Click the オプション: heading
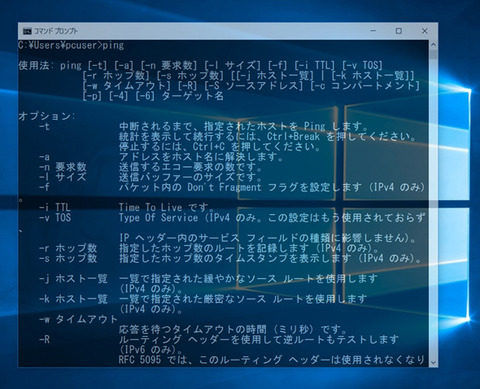Image resolution: width=480 pixels, height=389 pixels. click(x=47, y=116)
